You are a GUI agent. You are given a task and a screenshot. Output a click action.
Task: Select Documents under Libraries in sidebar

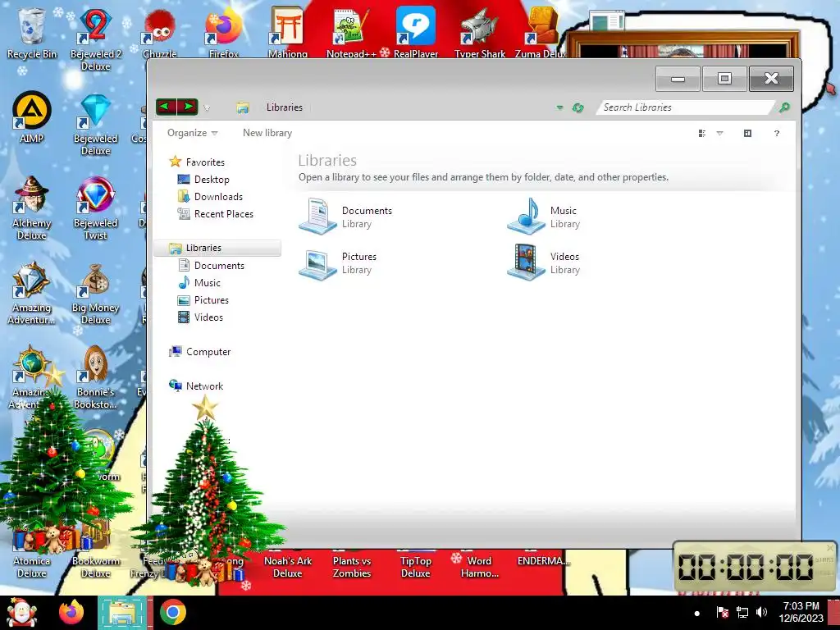(x=211, y=265)
